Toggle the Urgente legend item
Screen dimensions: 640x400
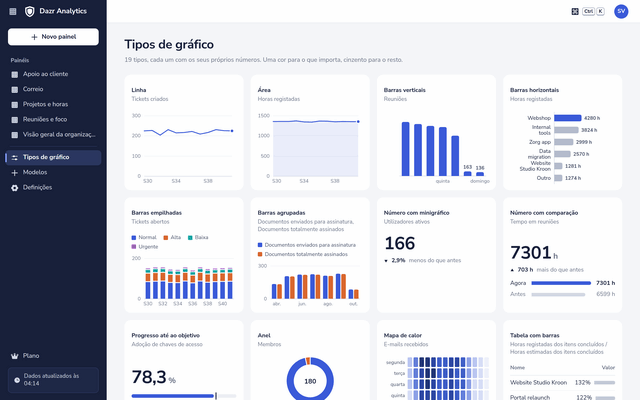(x=144, y=247)
